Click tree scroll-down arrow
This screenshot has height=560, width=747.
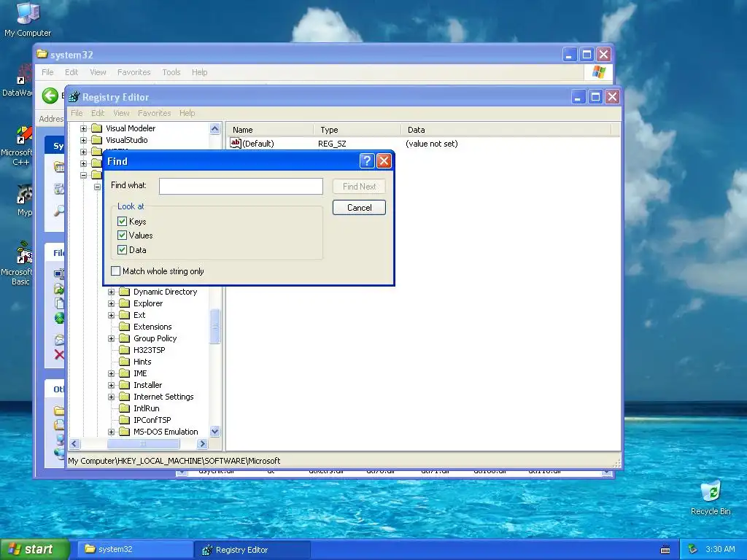coord(215,432)
